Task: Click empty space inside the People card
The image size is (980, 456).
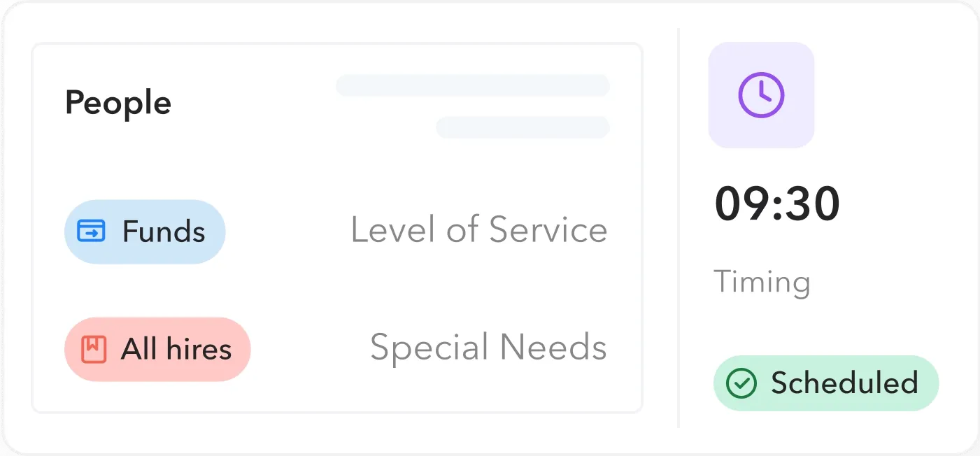Action: point(280,168)
